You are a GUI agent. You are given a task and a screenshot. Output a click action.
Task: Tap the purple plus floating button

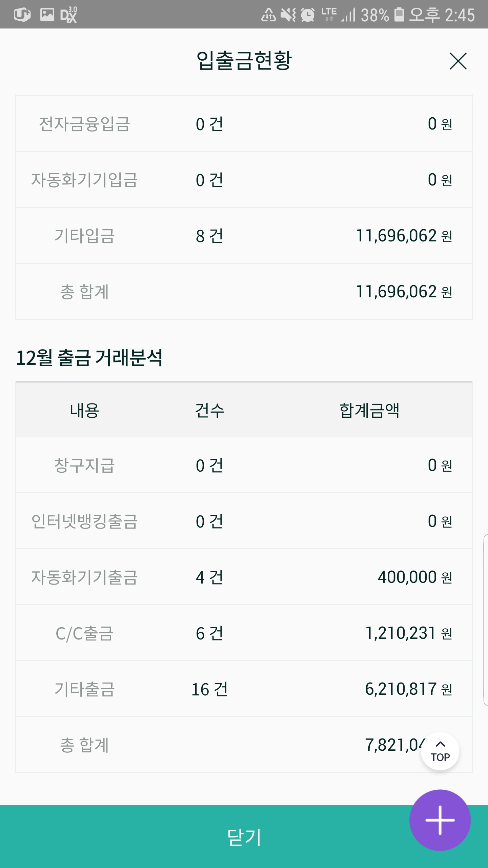440,820
